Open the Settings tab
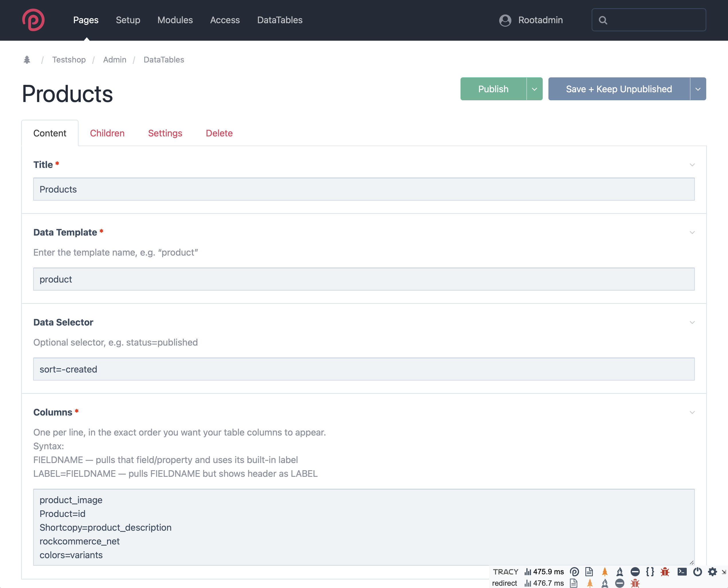The image size is (728, 588). click(165, 133)
